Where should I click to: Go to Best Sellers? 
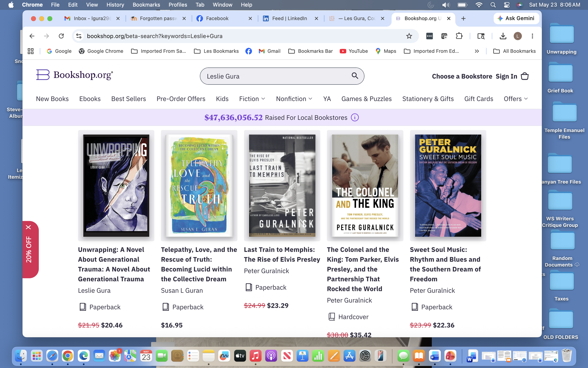click(x=129, y=99)
